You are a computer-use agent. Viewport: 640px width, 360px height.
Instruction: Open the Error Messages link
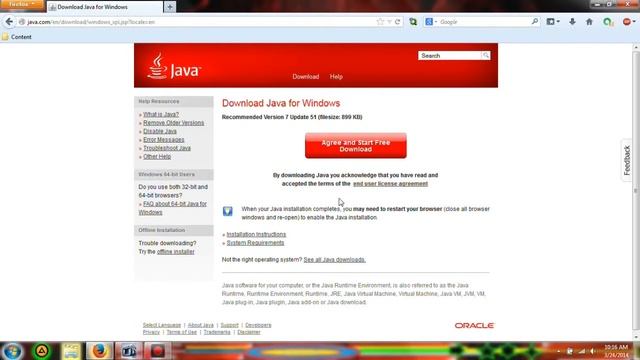pos(163,140)
